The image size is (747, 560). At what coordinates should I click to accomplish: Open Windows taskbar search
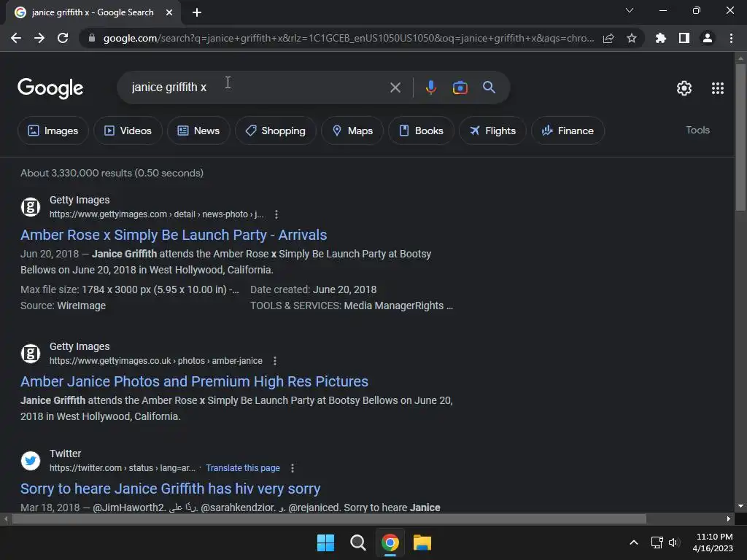(x=357, y=542)
